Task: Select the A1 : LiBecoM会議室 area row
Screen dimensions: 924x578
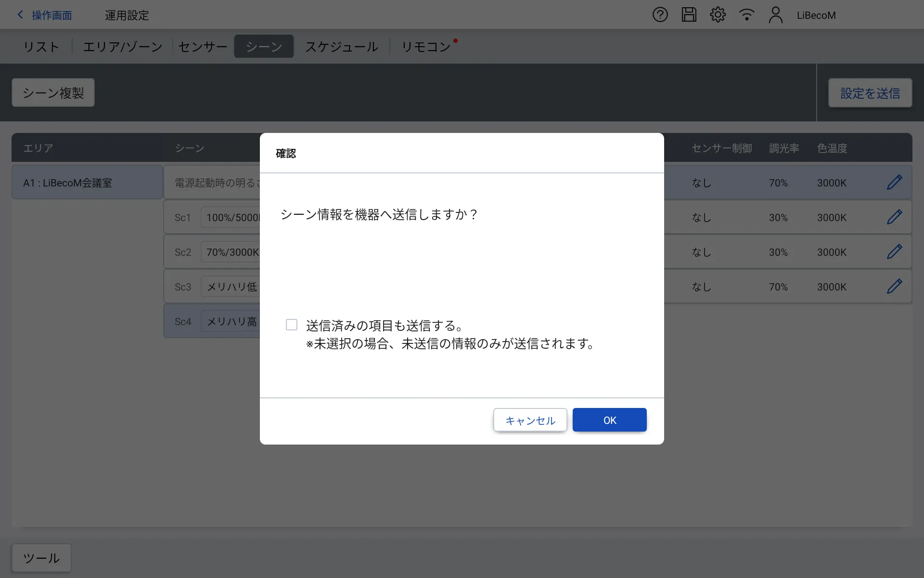Action: pyautogui.click(x=87, y=183)
